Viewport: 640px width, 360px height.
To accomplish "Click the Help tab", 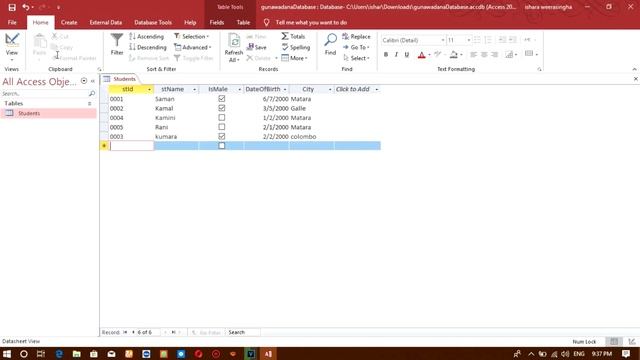I will [190, 22].
